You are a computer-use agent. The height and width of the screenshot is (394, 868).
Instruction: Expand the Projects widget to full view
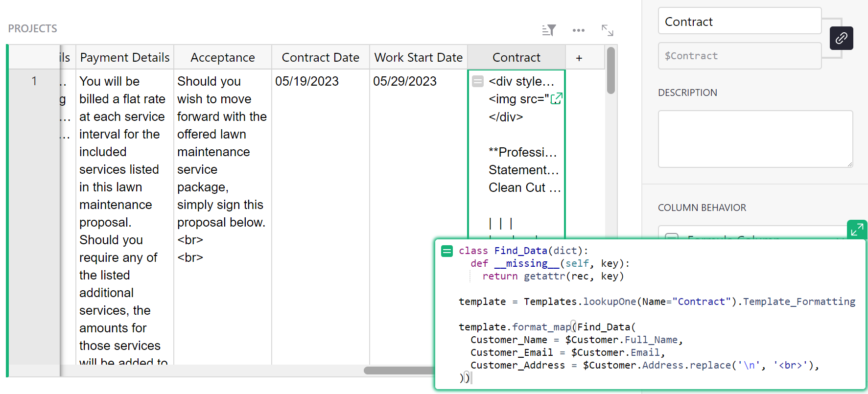(607, 30)
